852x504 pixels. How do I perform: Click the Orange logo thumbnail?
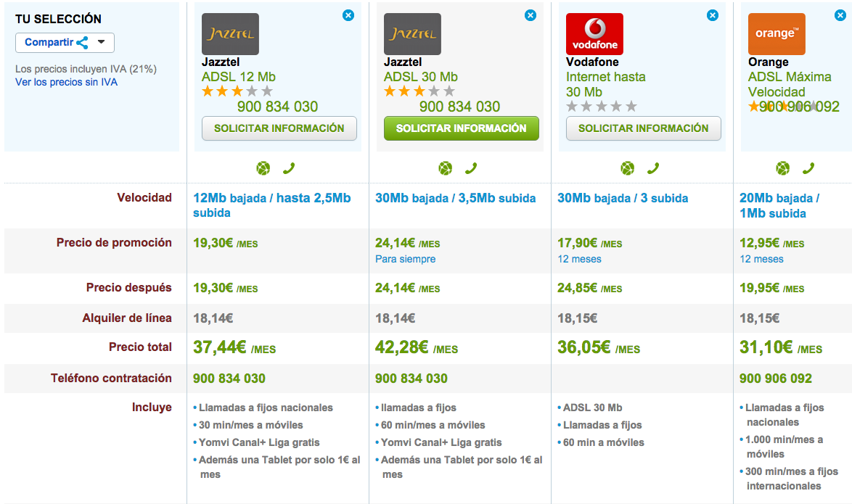[777, 34]
